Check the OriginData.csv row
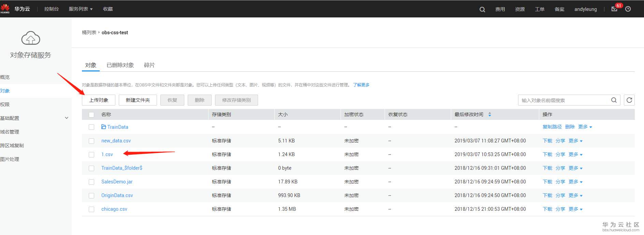 (x=91, y=195)
